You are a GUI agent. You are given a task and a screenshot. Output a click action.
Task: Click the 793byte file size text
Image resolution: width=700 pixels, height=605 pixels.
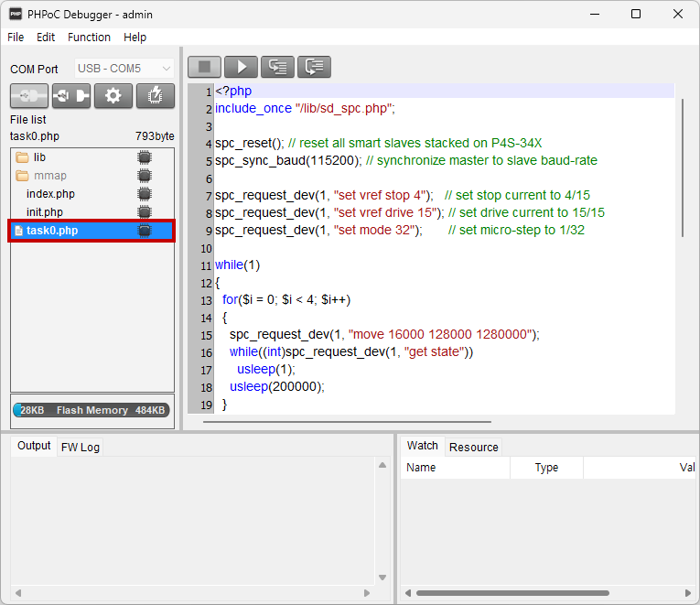[x=155, y=136]
